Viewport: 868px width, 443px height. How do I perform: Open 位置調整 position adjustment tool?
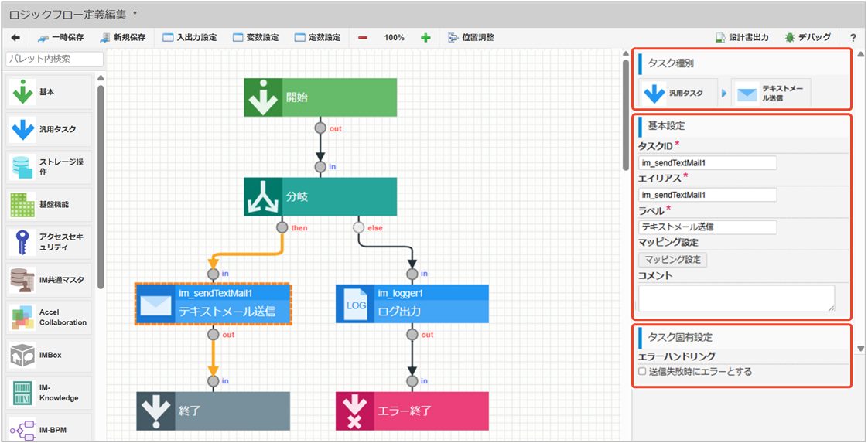470,38
